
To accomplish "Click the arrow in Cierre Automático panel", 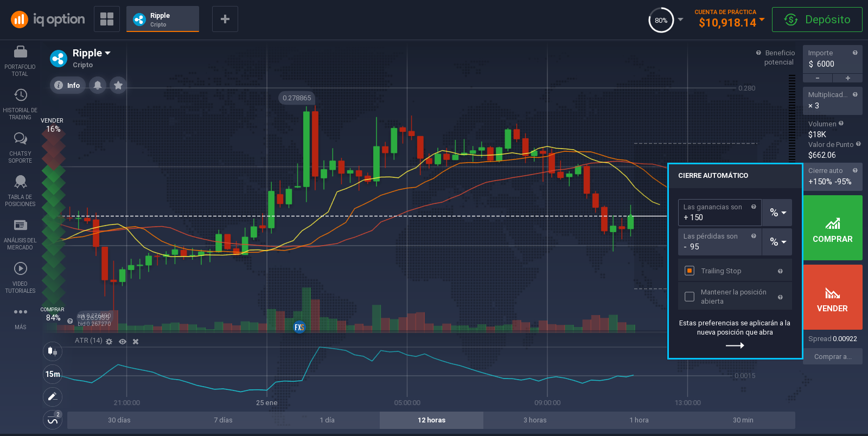I will tap(735, 345).
